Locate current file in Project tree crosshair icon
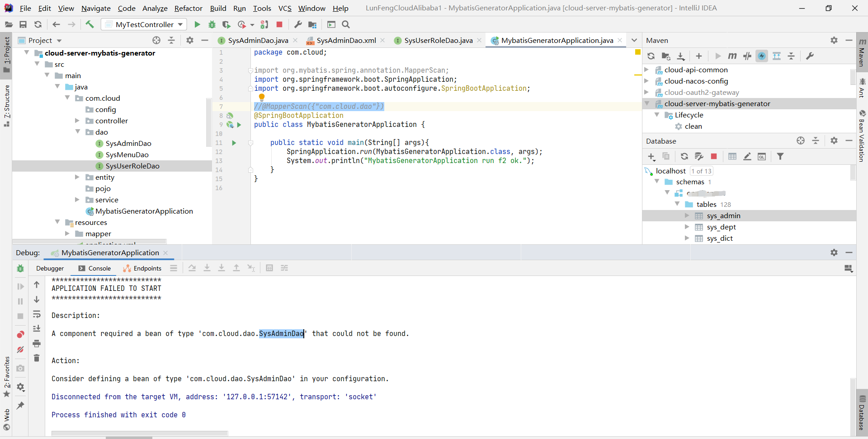This screenshot has width=868, height=439. coord(156,40)
